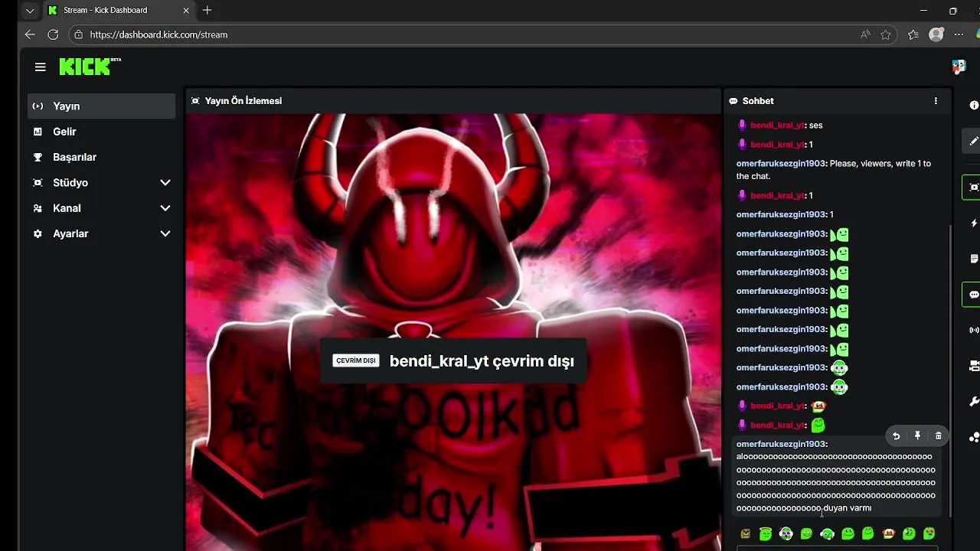Screen dimensions: 980x551
Task: Pick the green emote with pink glasses
Action: (x=786, y=533)
